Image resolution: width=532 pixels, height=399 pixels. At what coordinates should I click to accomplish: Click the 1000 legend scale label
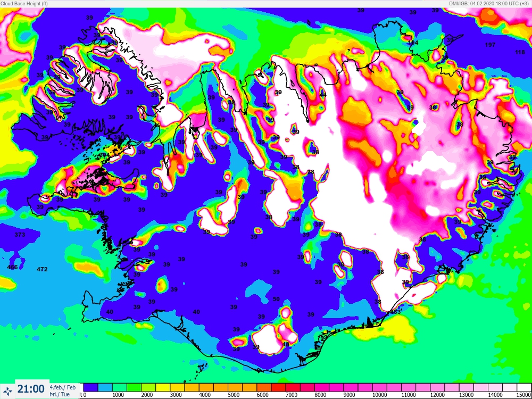pos(118,395)
